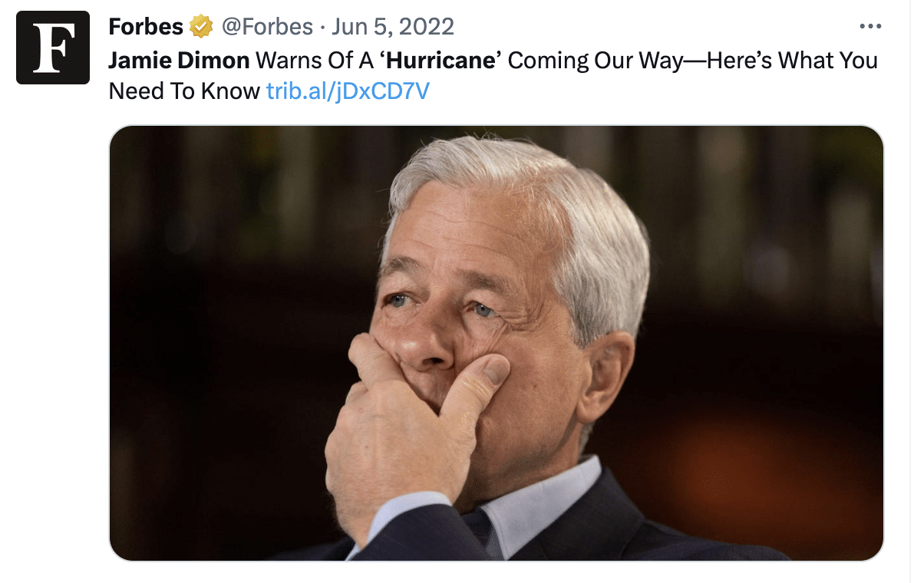Click 'Coming Our Way' in the headline
Viewport: 924px width, 583px height.
pos(595,61)
